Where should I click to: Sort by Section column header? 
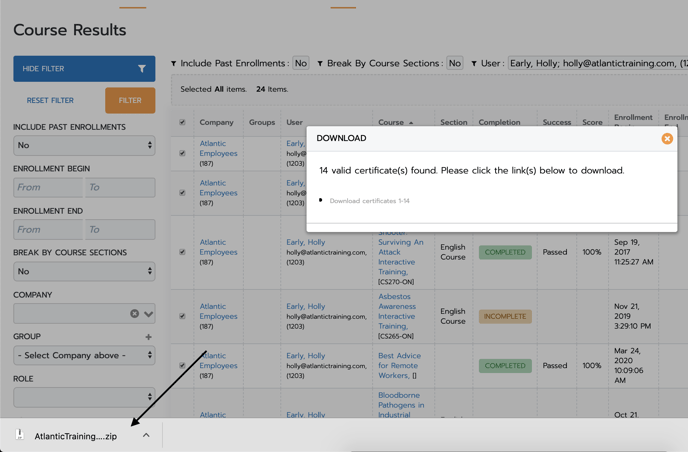[x=454, y=122]
